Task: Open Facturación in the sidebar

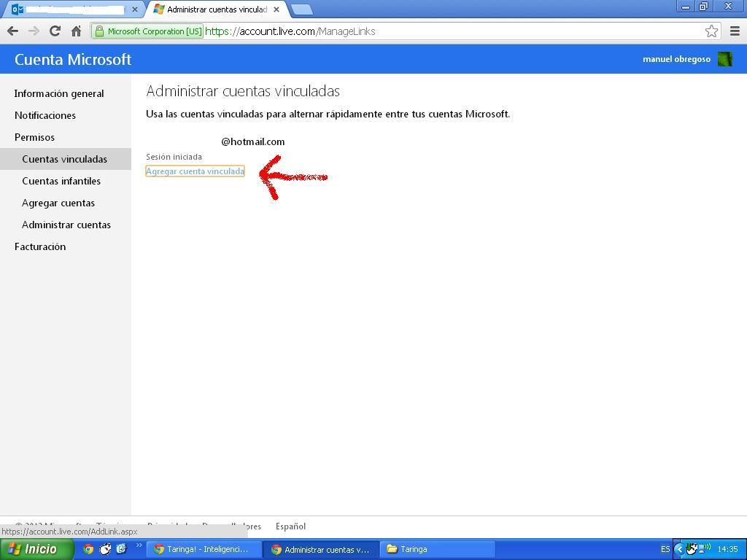Action: click(x=40, y=246)
